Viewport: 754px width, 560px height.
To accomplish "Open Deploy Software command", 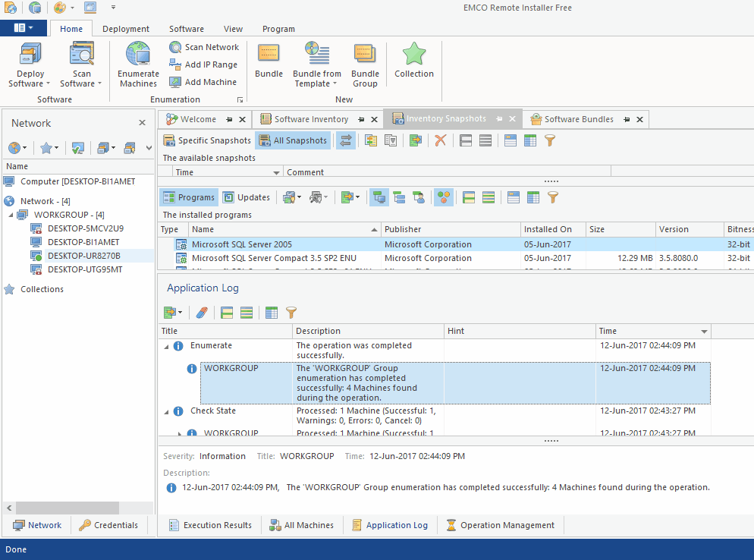I will (30, 64).
